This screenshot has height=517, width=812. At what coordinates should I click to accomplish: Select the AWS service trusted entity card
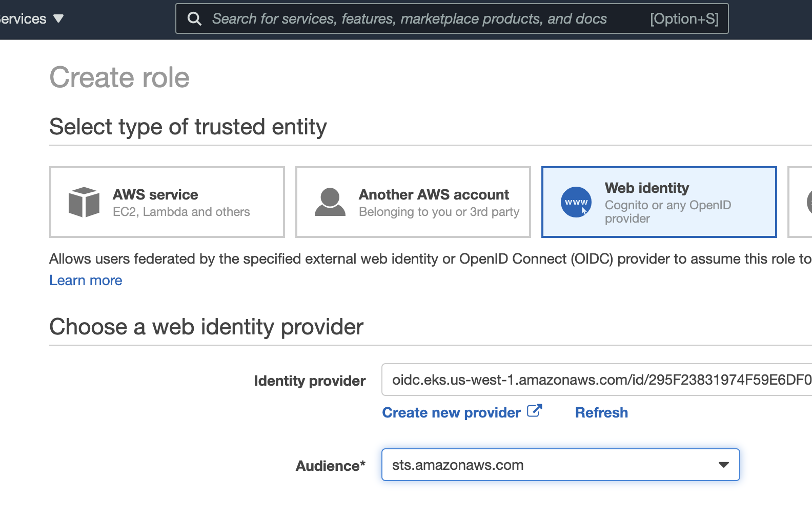click(167, 202)
